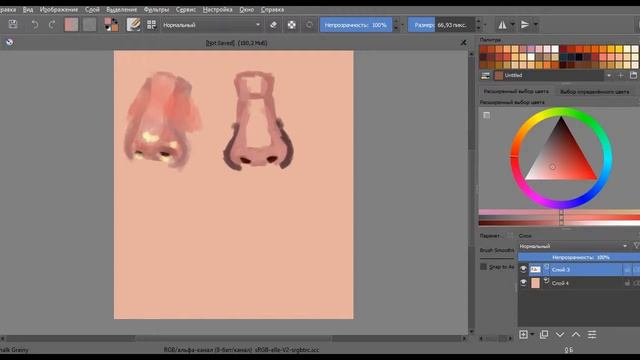This screenshot has height=360, width=640.
Task: Open the menu "Слой"
Action: (x=92, y=9)
